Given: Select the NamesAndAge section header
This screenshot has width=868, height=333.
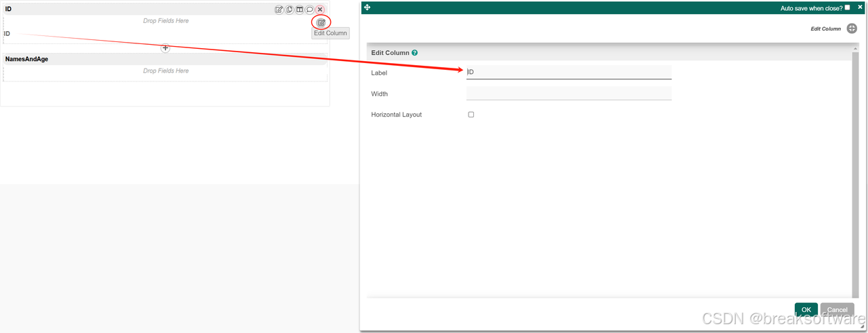Looking at the screenshot, I should pos(165,59).
